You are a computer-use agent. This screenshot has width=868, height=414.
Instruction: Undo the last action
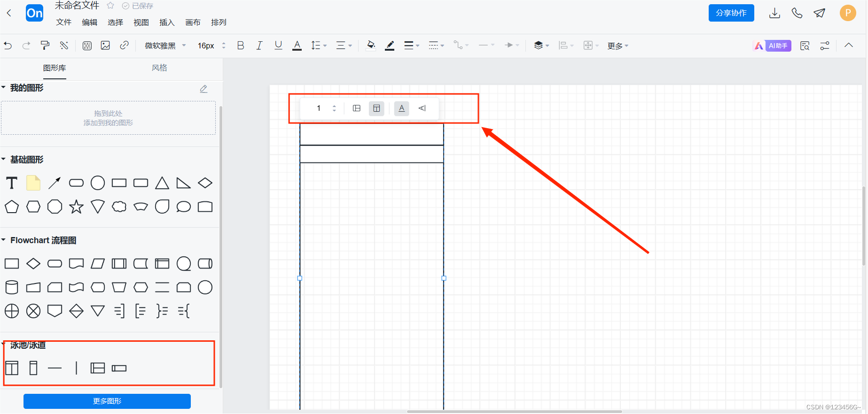8,46
